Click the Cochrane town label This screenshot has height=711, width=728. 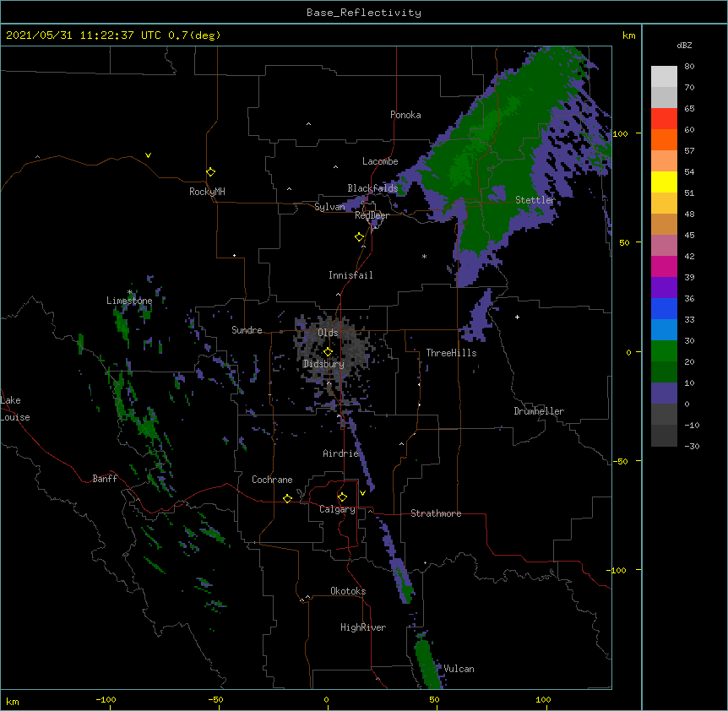point(272,480)
